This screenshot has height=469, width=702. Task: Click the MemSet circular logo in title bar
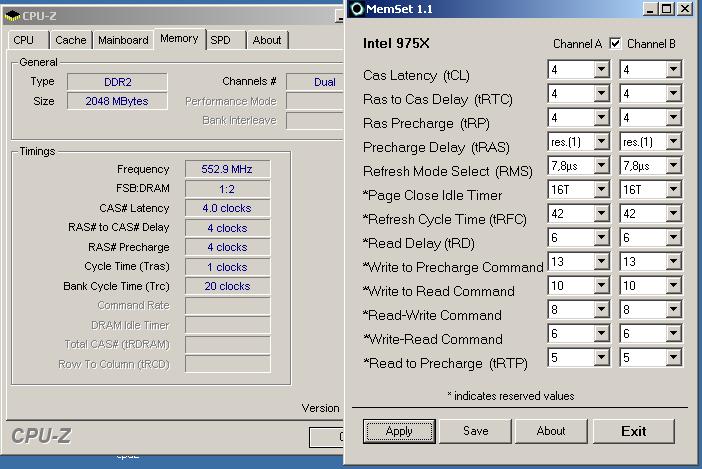pos(357,9)
